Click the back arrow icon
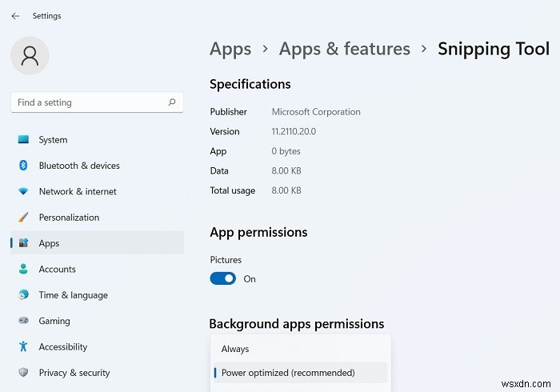This screenshot has width=560, height=392. click(x=15, y=16)
